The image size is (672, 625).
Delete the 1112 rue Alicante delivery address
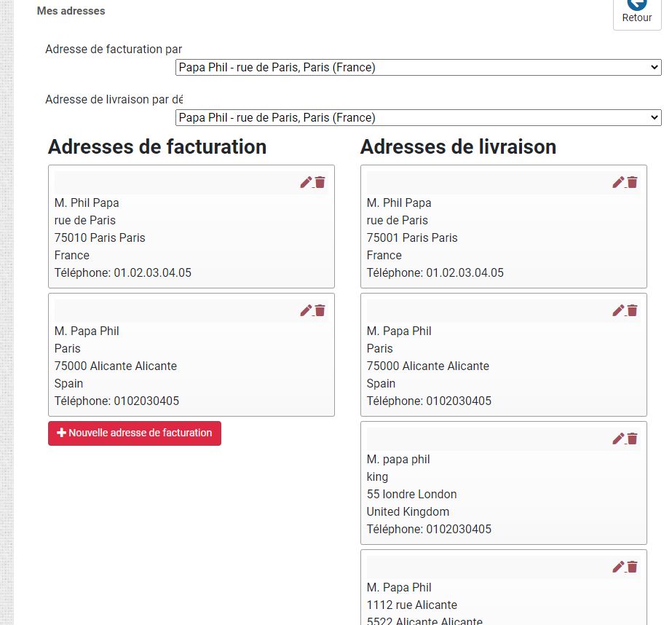633,567
